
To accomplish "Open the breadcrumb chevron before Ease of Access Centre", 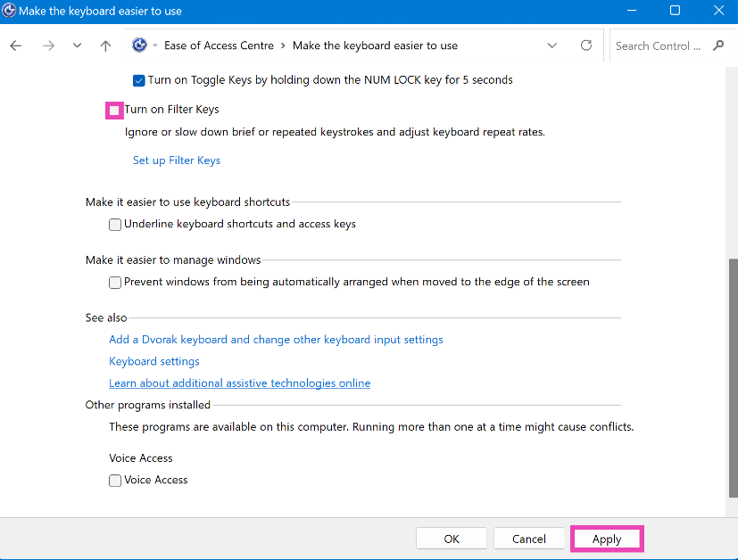I will [x=156, y=45].
